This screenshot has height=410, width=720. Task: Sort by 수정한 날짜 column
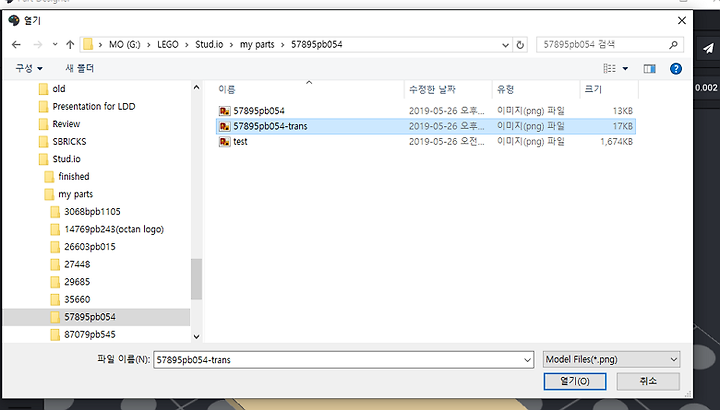pos(432,90)
